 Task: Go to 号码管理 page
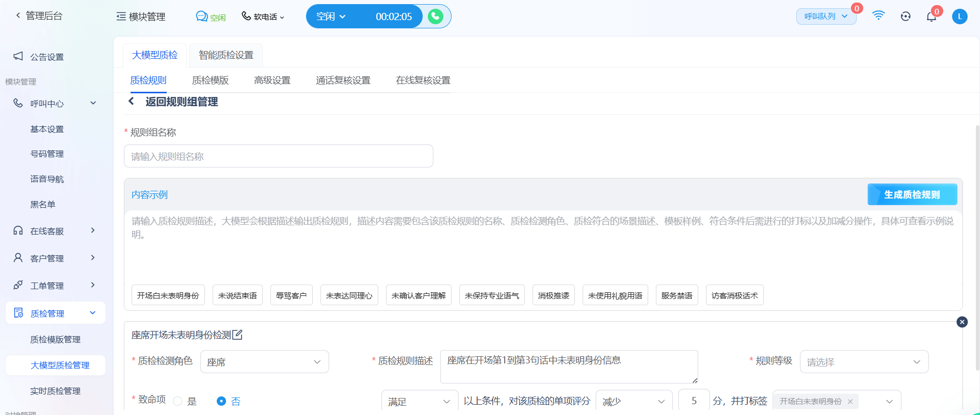pyautogui.click(x=47, y=154)
